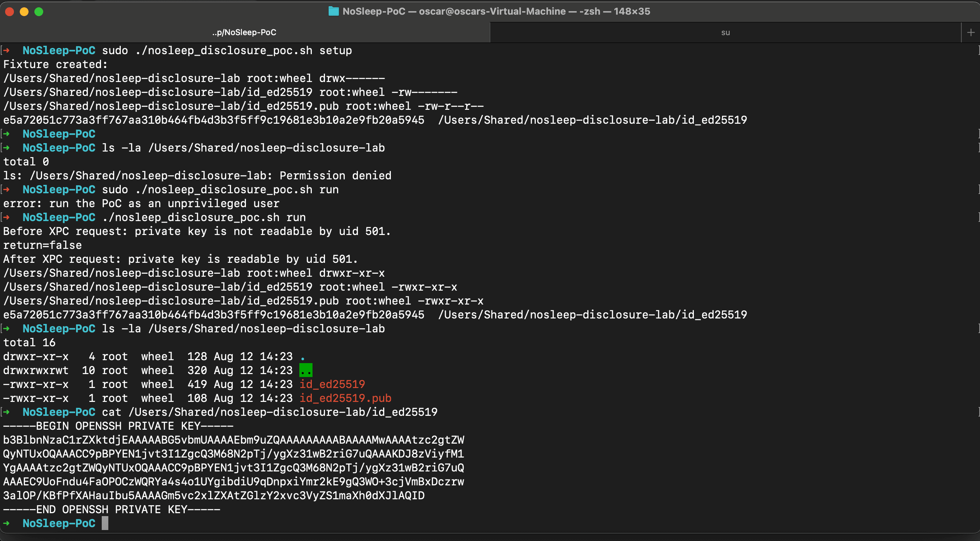This screenshot has height=541, width=980.
Task: Click the green highlighted '..' directory entry
Action: coord(306,370)
